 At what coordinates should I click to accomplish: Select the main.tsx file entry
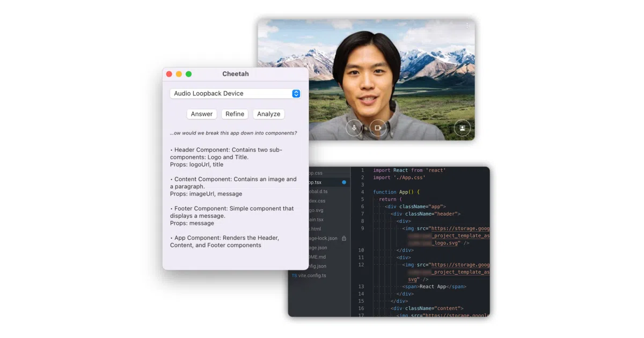[x=317, y=219]
